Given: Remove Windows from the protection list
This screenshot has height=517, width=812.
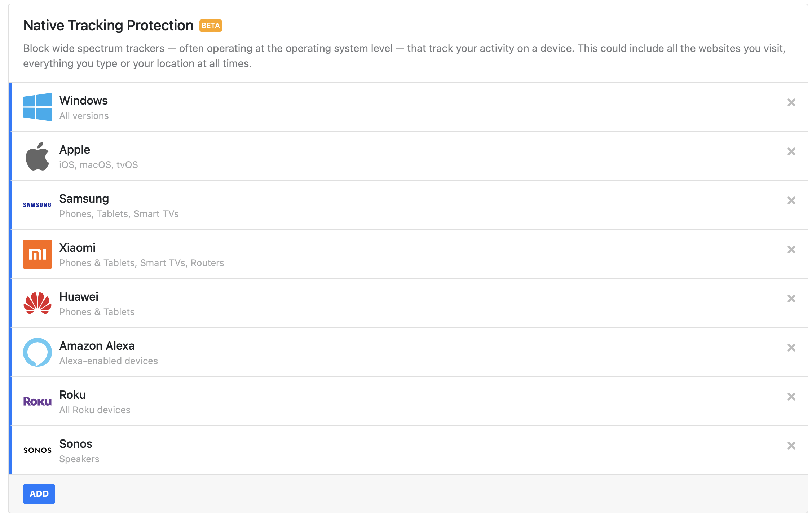Looking at the screenshot, I should click(x=791, y=102).
